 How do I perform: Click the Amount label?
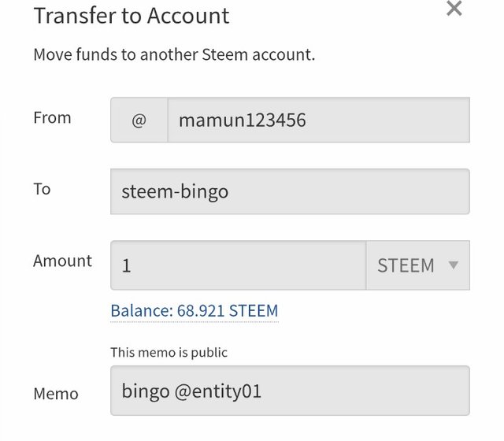point(62,261)
